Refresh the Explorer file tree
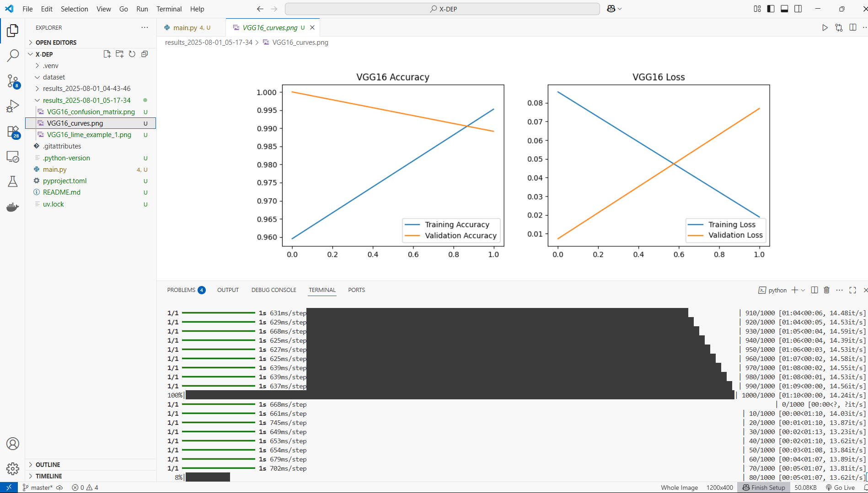Screen dimensions: 868x493 [x=132, y=54]
